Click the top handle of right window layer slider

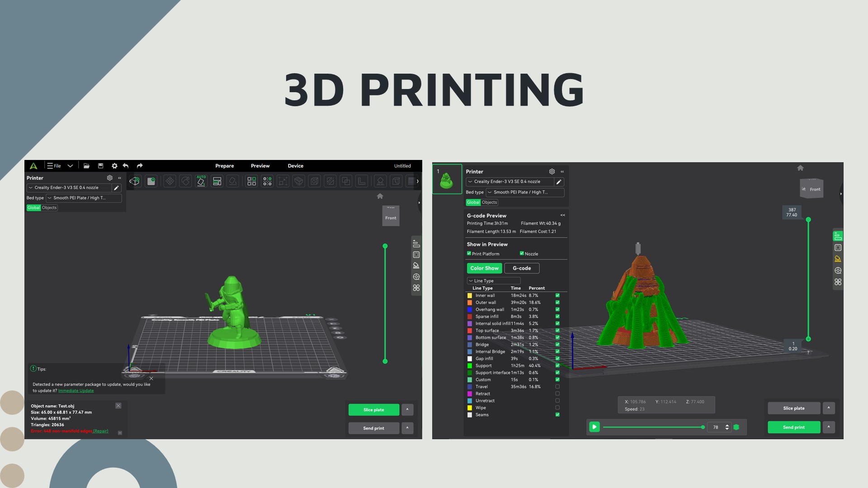(808, 220)
